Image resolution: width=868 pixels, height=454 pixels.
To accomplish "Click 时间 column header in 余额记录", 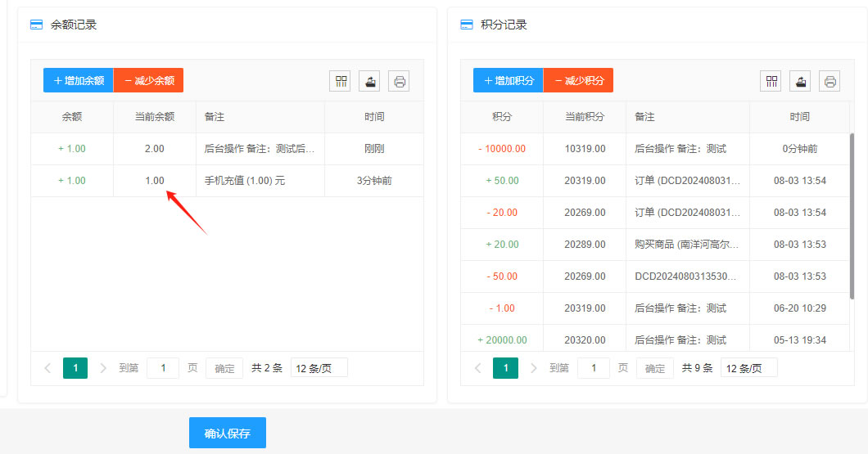I will click(x=374, y=117).
